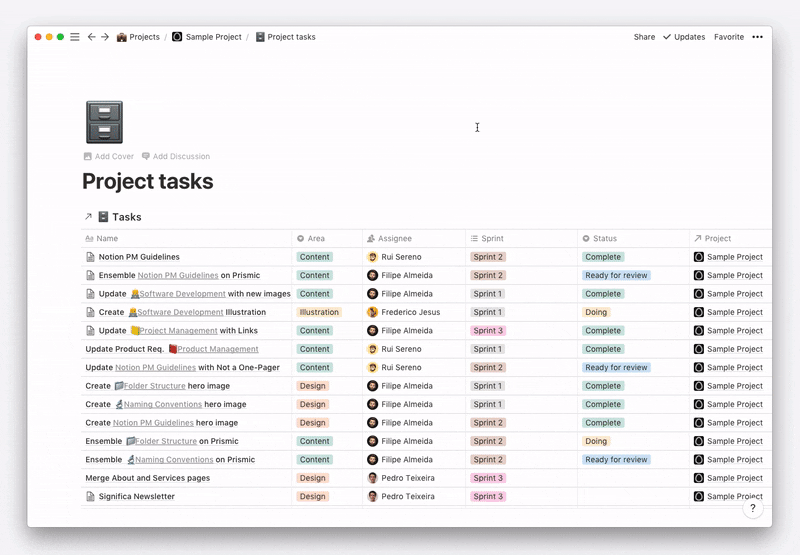800x555 pixels.
Task: Change Doing status in Illustration row
Action: 596,312
